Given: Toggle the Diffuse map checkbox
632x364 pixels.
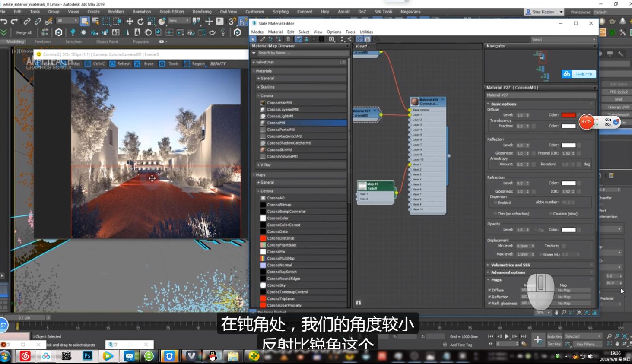Looking at the screenshot, I should 489,290.
